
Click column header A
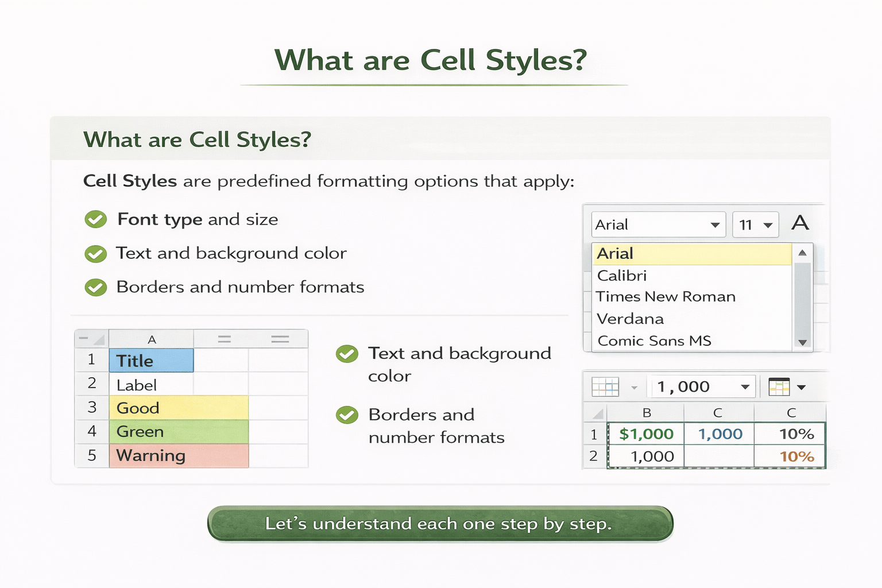152,339
